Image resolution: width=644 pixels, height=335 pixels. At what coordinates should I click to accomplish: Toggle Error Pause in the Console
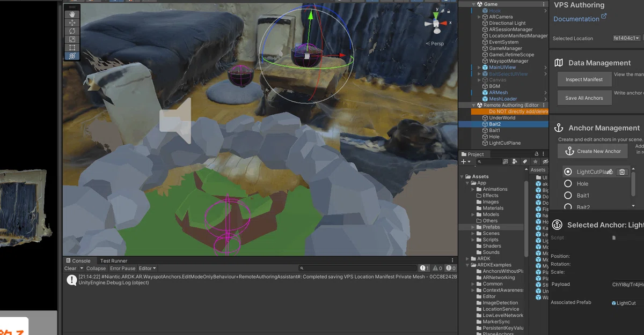(123, 268)
